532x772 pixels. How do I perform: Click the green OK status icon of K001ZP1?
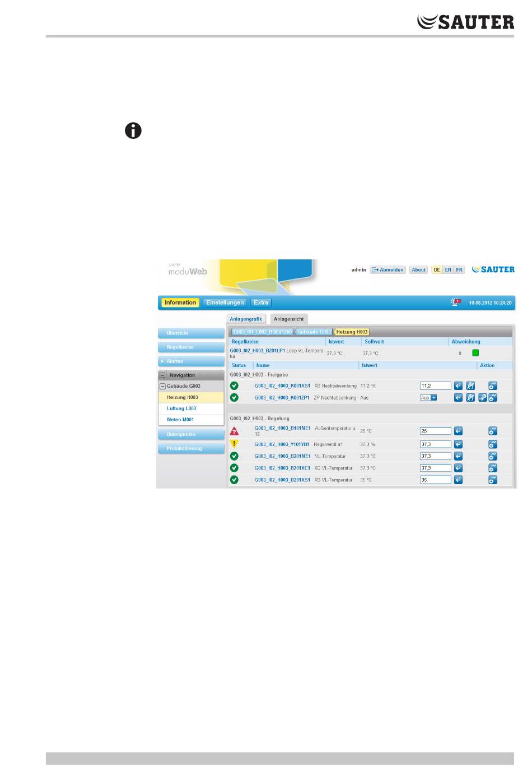tap(235, 397)
